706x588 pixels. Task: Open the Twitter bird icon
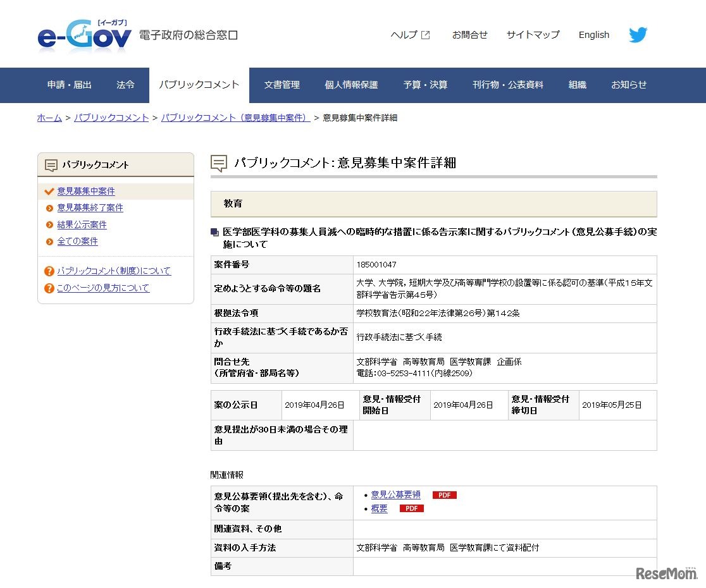(638, 35)
